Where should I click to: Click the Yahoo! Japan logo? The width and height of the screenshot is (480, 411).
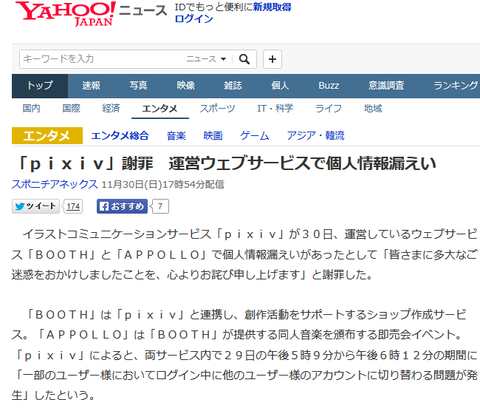(65, 14)
